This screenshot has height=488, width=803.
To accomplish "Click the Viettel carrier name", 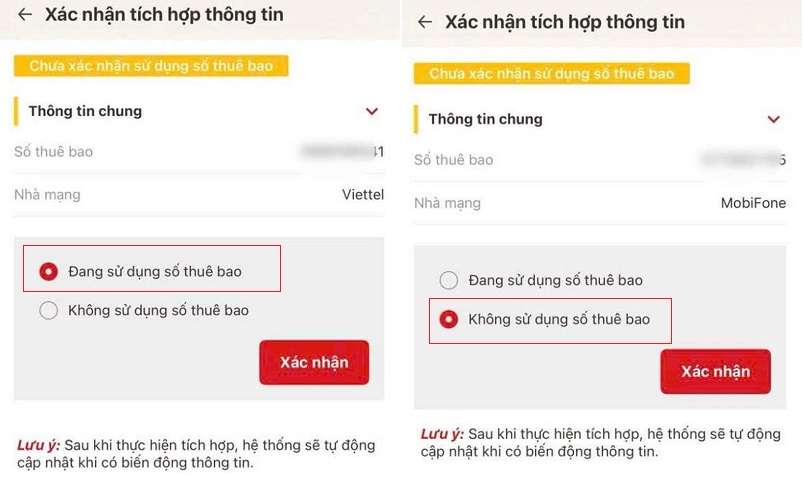I will click(x=362, y=195).
